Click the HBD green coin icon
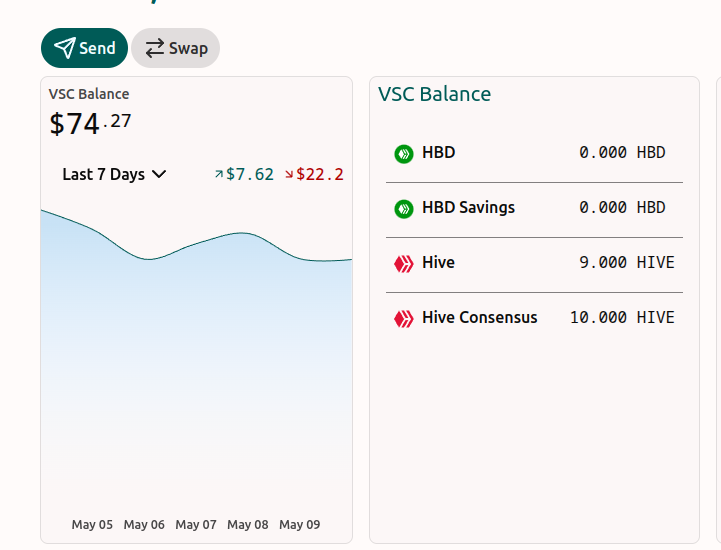This screenshot has width=721, height=550. [x=404, y=154]
